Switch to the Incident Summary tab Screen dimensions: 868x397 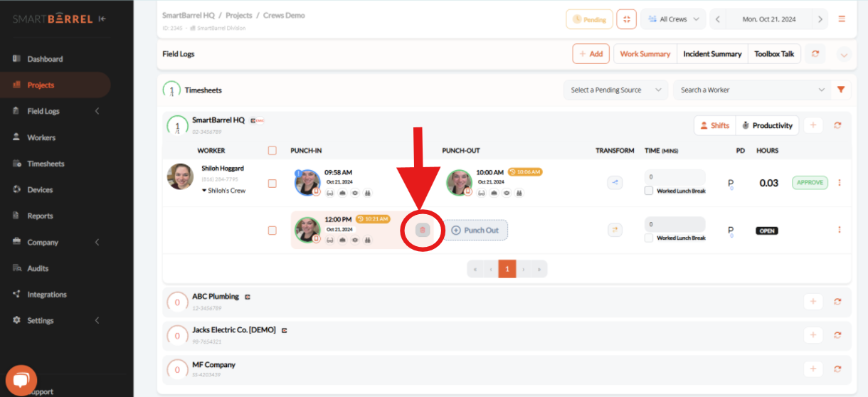[x=712, y=54]
